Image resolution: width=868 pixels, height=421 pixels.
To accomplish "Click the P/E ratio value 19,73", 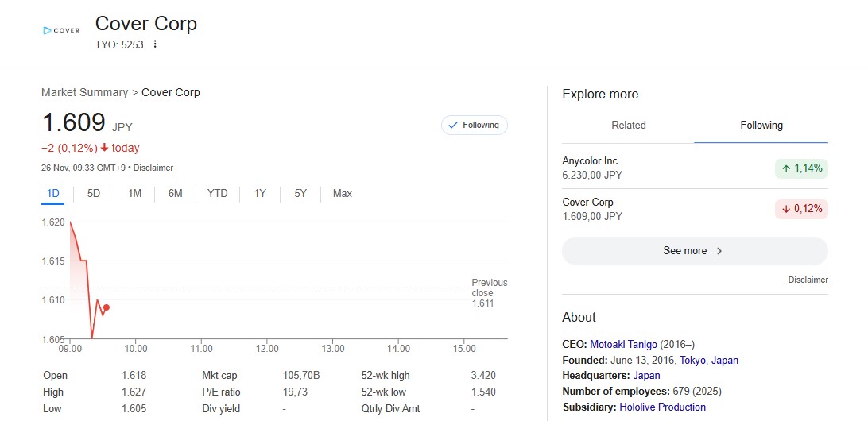I will 295,392.
